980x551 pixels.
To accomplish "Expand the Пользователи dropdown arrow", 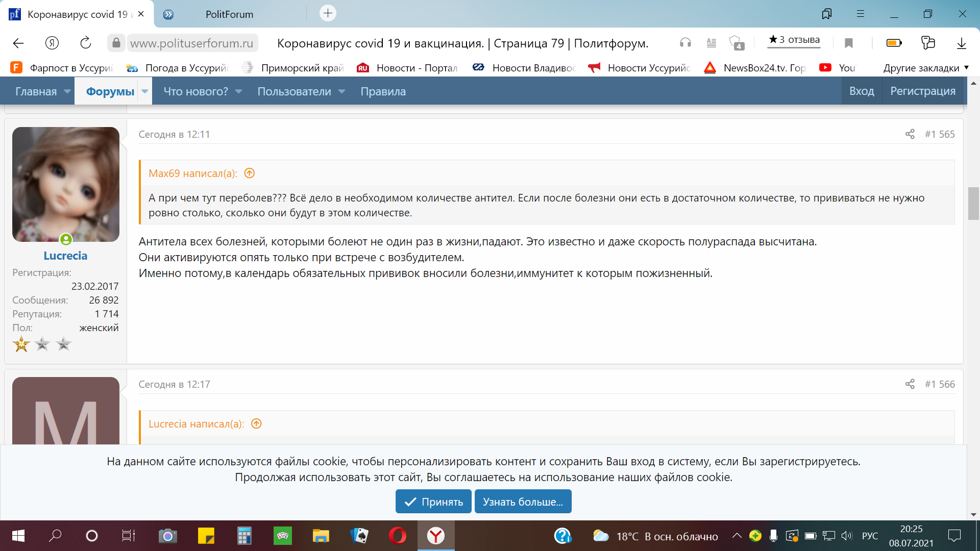I will pos(342,92).
